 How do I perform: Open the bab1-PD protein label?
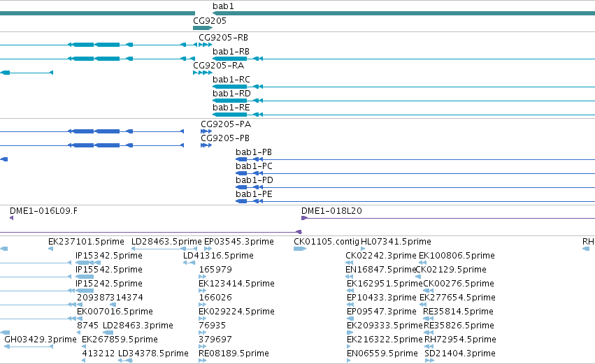[255, 180]
